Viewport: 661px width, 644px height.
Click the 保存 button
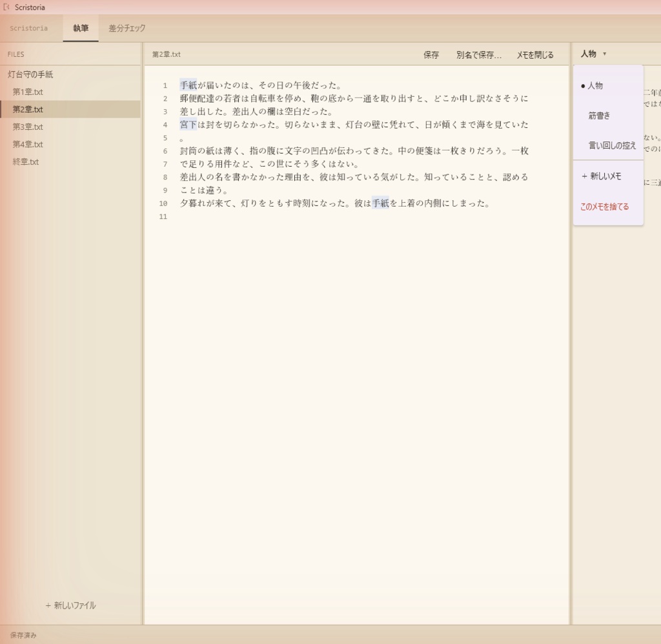(431, 55)
